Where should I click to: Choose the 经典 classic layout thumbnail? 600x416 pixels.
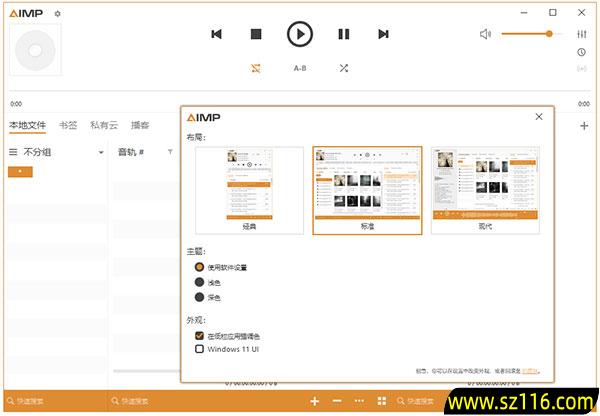[x=249, y=190]
